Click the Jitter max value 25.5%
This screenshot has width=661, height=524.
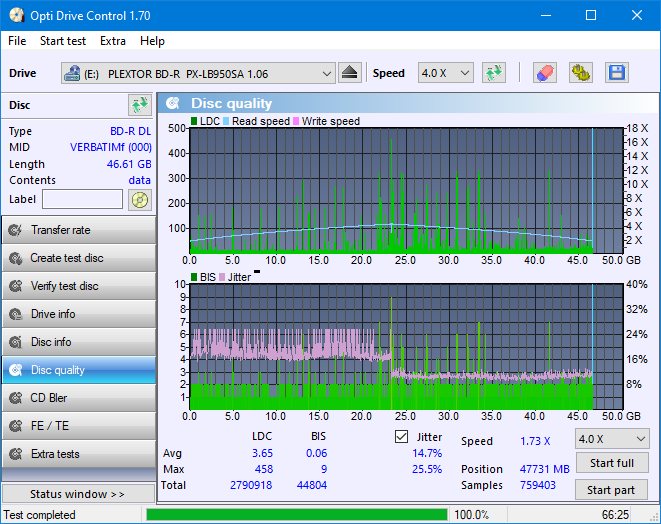coord(427,469)
